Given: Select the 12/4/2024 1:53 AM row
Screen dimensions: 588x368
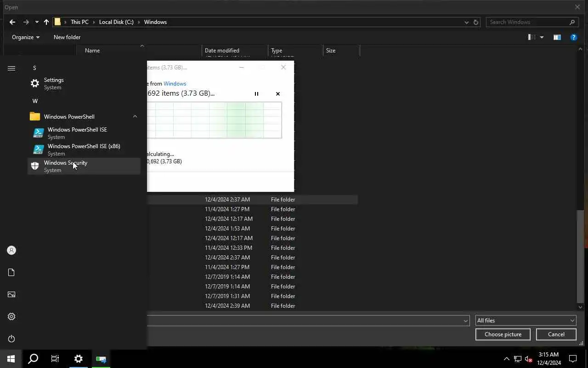Looking at the screenshot, I should coord(252,229).
